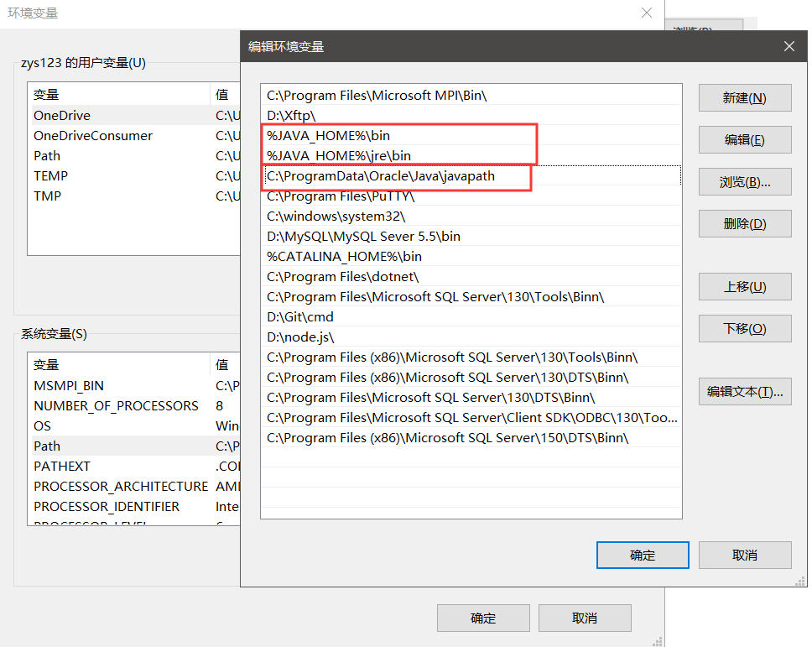Select the PROCESSOR_ARCHITECTURE system variable

point(134,487)
